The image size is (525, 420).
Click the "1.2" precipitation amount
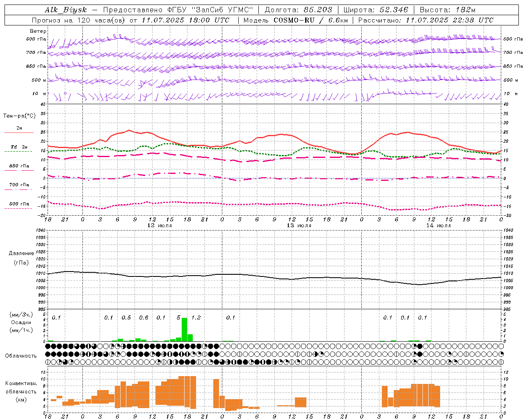coord(196,317)
